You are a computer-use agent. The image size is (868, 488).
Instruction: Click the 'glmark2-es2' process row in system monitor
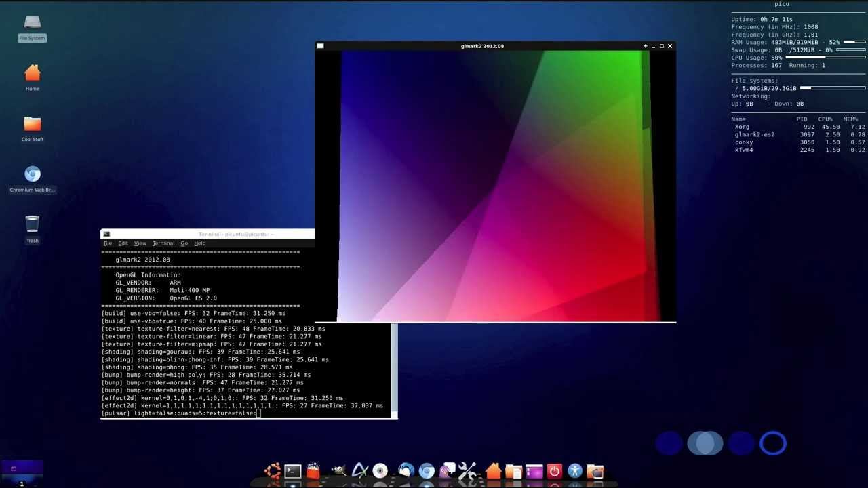(800, 134)
